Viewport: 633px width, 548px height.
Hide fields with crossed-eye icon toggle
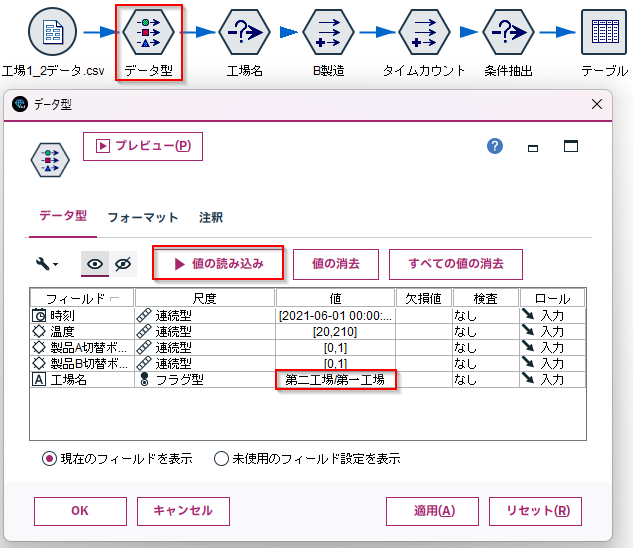coord(123,264)
